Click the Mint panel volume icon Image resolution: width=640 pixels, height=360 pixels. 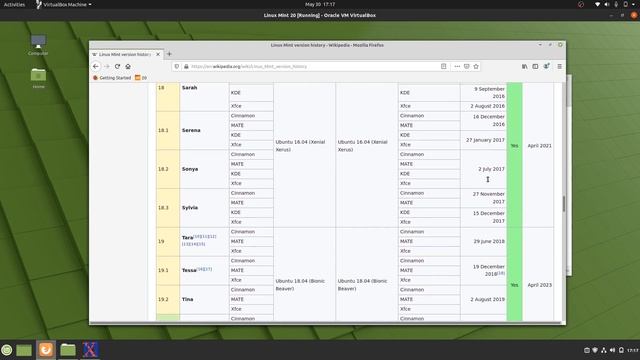pos(612,350)
